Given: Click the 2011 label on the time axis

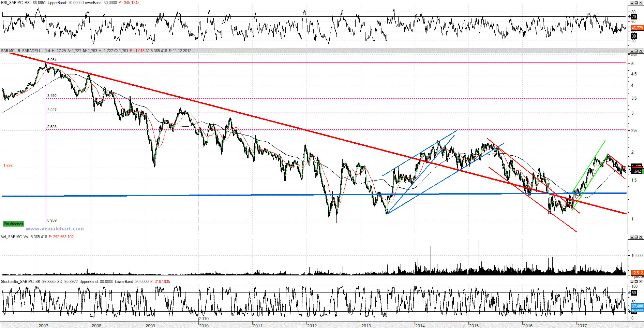Looking at the screenshot, I should tap(258, 326).
